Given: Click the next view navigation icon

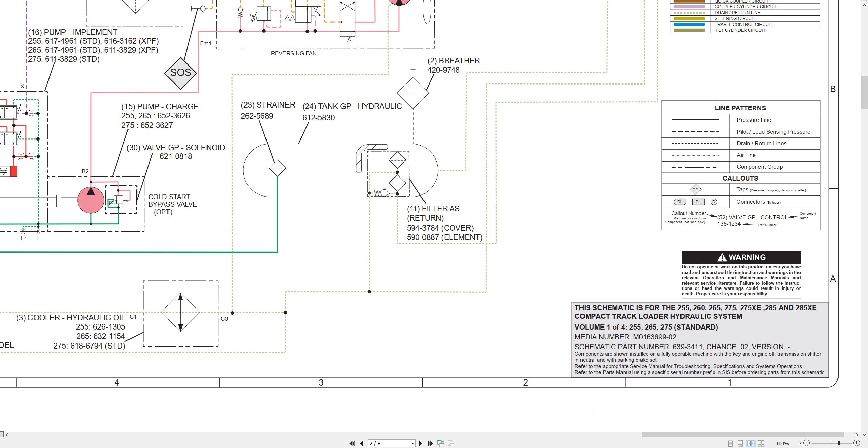Looking at the screenshot, I should click(451, 443).
